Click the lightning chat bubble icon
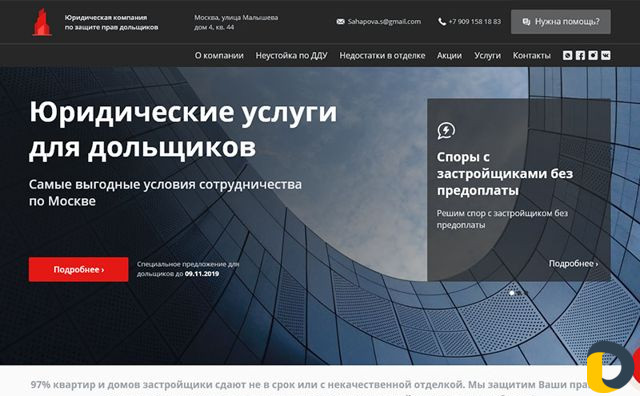The image size is (640, 396). click(x=446, y=131)
